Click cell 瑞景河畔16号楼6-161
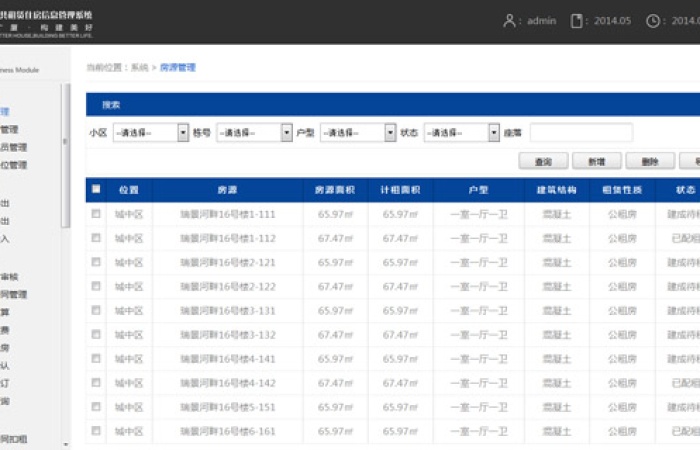 (x=228, y=431)
